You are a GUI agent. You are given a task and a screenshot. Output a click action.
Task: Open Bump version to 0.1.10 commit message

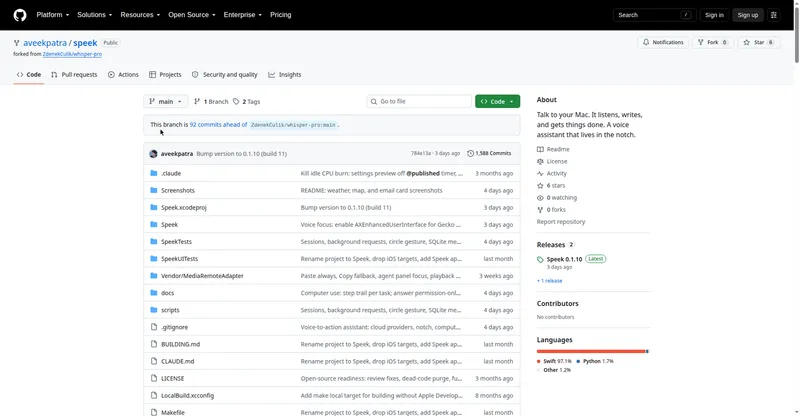241,154
